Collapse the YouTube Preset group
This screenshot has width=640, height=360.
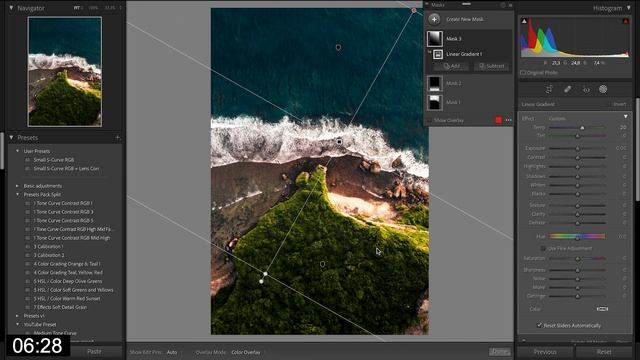[x=17, y=324]
